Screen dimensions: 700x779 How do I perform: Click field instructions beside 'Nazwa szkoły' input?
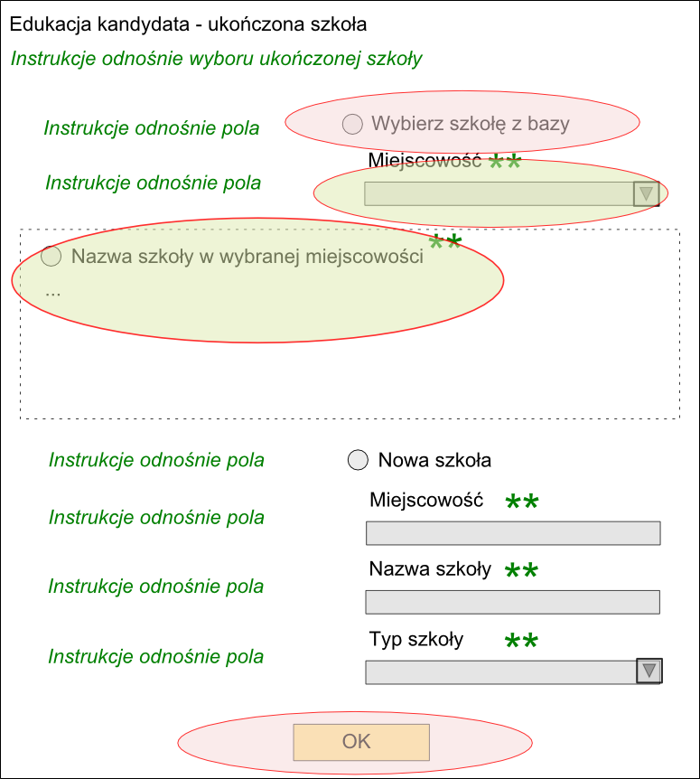156,587
